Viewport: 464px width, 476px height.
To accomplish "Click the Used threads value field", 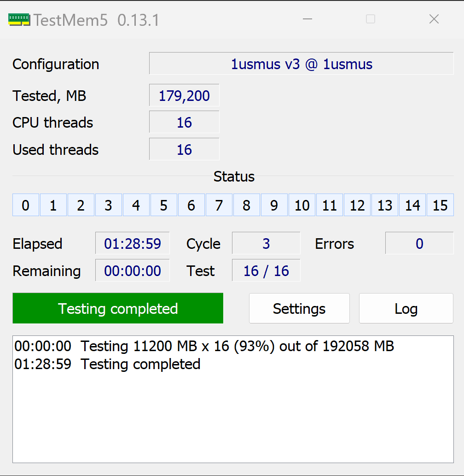I will point(184,150).
